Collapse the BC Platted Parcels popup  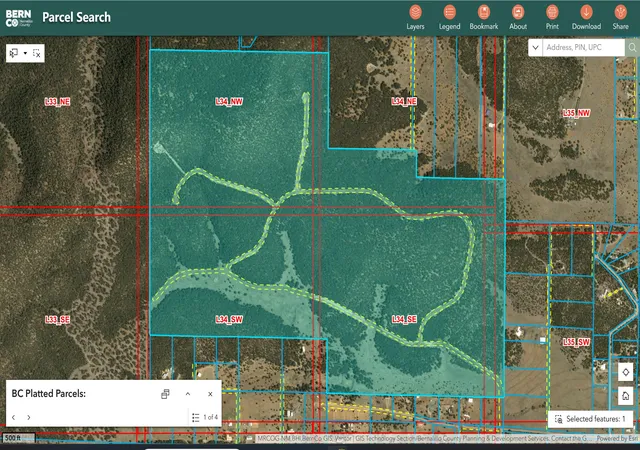(188, 394)
